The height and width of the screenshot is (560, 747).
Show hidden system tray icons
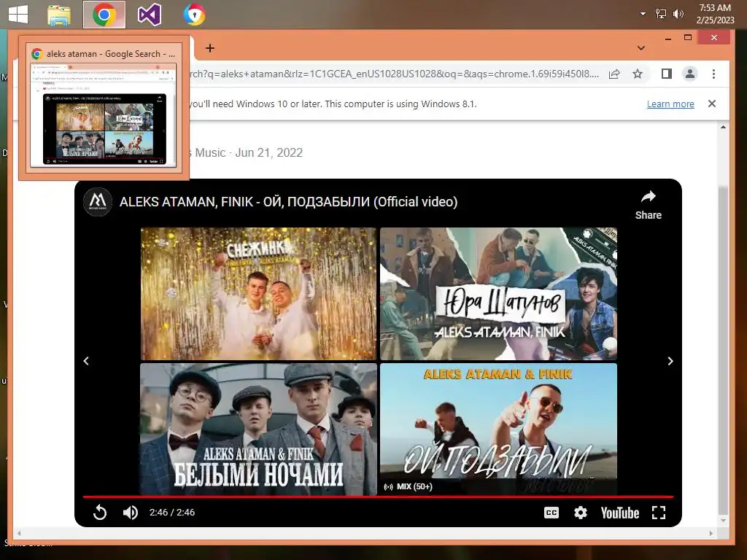click(643, 14)
